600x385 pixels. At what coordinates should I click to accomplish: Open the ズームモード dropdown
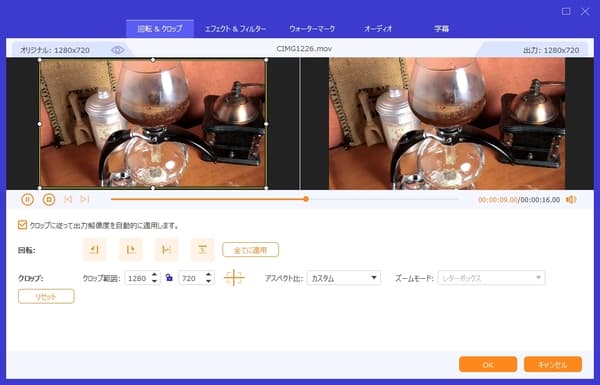(x=491, y=278)
